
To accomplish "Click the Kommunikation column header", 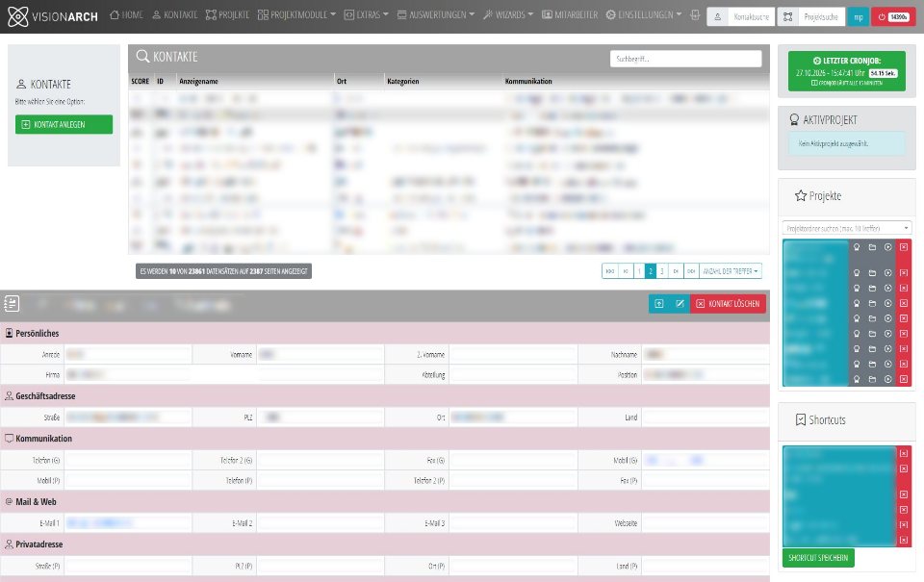I will tap(528, 82).
